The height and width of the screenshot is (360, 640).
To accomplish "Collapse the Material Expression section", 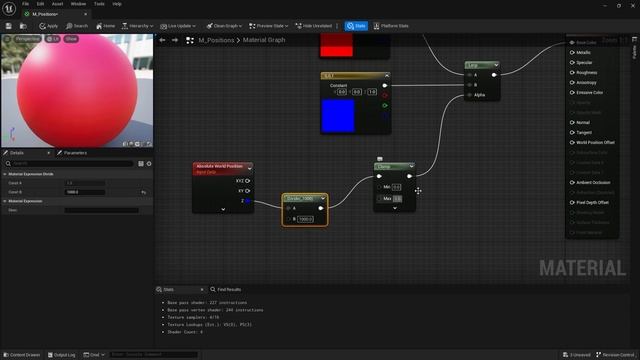I will click(x=5, y=201).
